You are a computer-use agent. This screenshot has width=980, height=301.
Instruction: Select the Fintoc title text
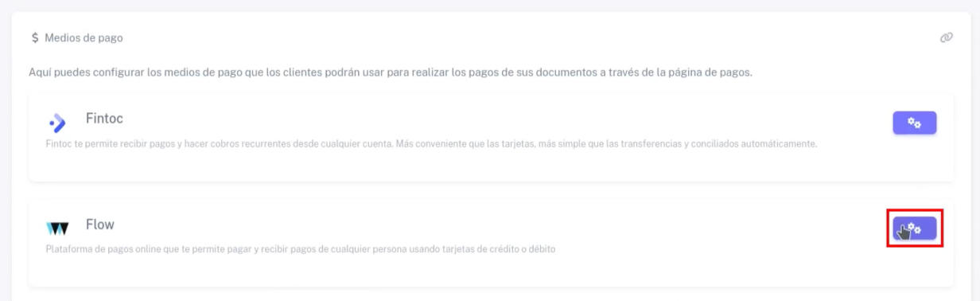click(x=104, y=119)
